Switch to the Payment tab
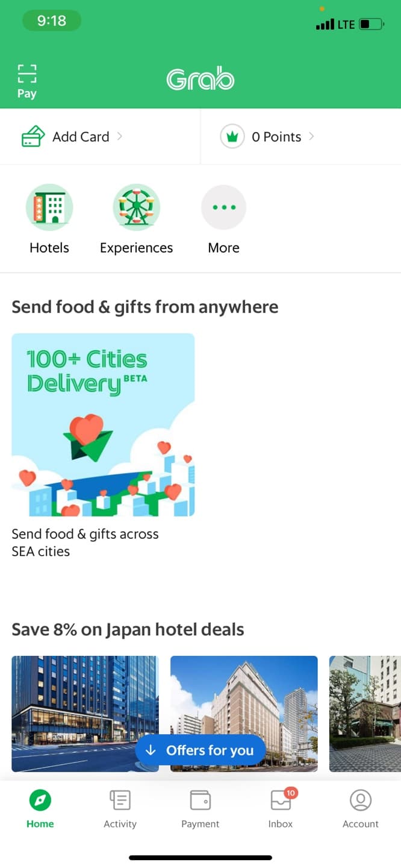 point(200,809)
